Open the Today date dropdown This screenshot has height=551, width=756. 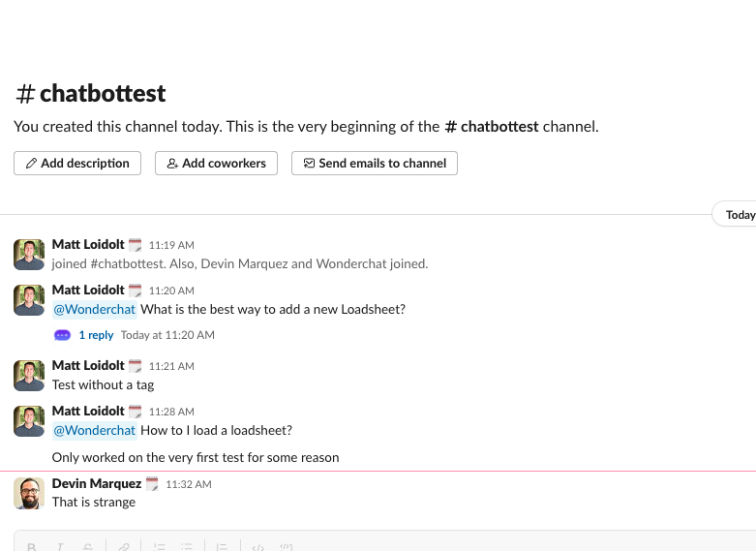pyautogui.click(x=739, y=215)
